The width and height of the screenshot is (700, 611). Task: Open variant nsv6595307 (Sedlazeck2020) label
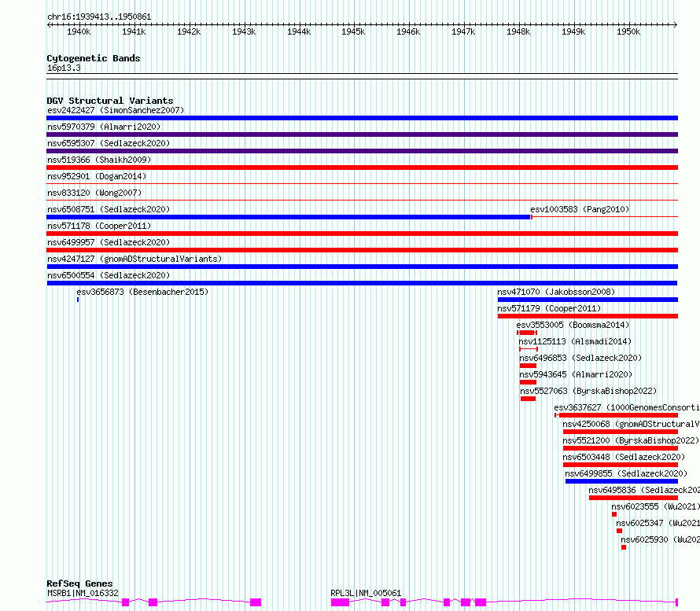tap(109, 143)
